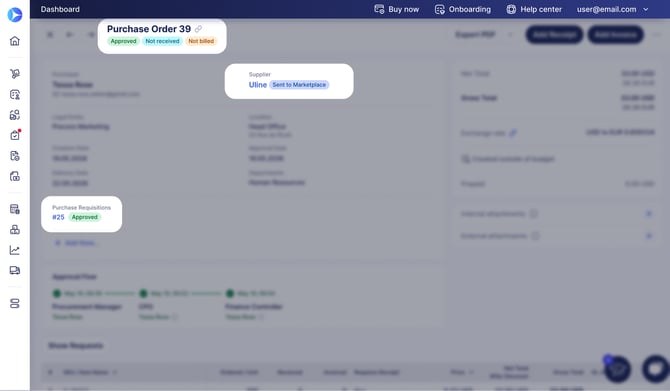
Task: Click the Not received status badge
Action: (x=162, y=41)
